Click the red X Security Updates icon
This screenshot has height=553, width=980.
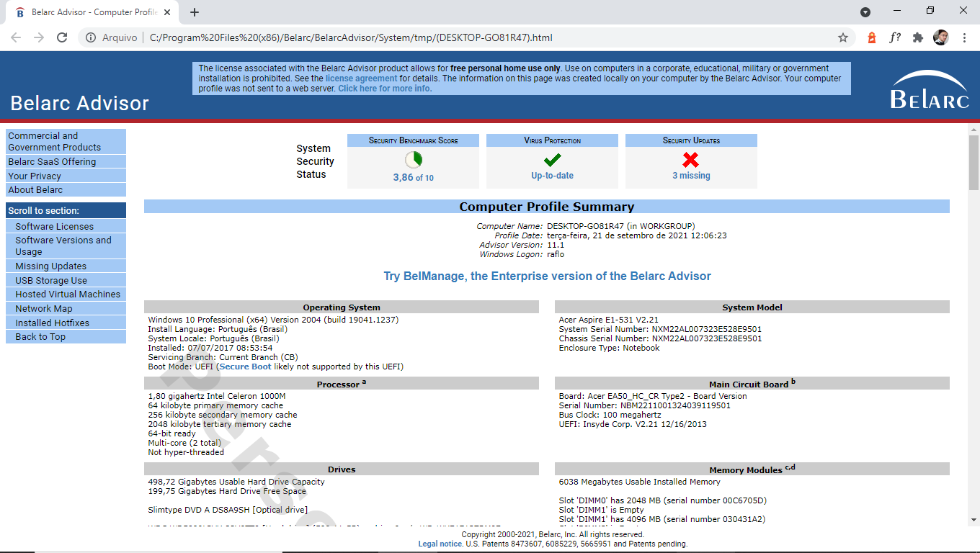pyautogui.click(x=690, y=160)
